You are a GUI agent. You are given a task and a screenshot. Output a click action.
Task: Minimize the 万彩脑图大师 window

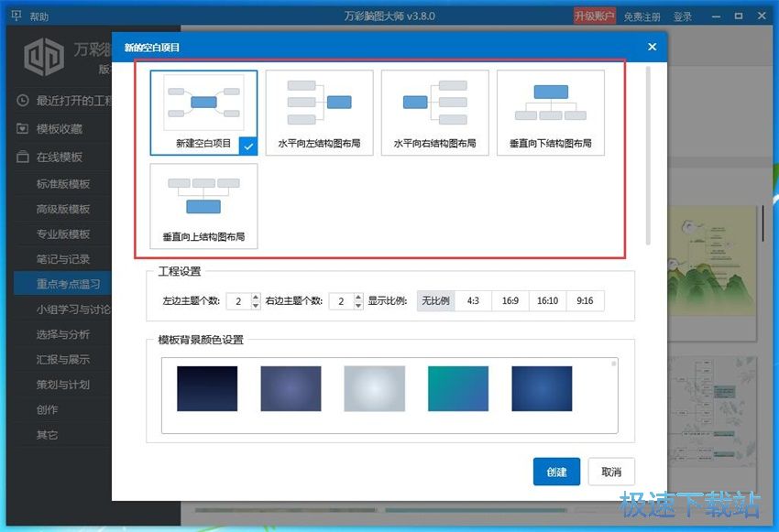coord(716,16)
